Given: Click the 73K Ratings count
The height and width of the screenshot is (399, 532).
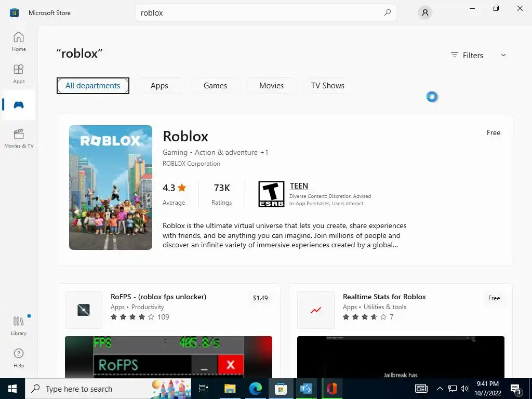Looking at the screenshot, I should coord(221,194).
